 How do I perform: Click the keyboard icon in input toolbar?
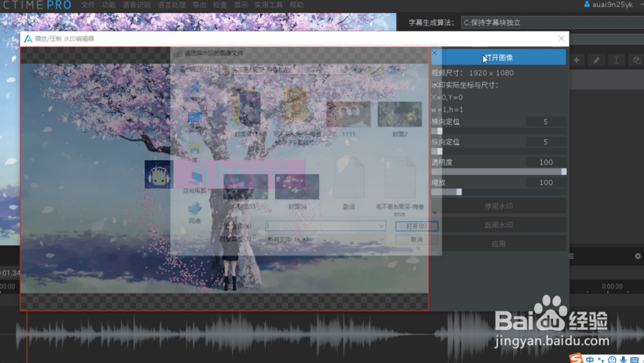[x=634, y=360]
